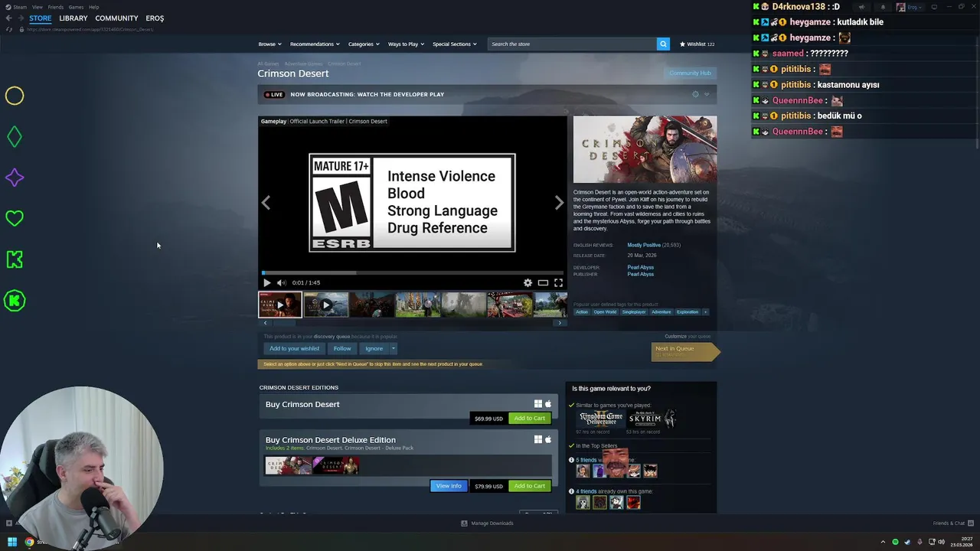Switch to the COMMUNITY tab
The image size is (980, 551).
tap(116, 18)
